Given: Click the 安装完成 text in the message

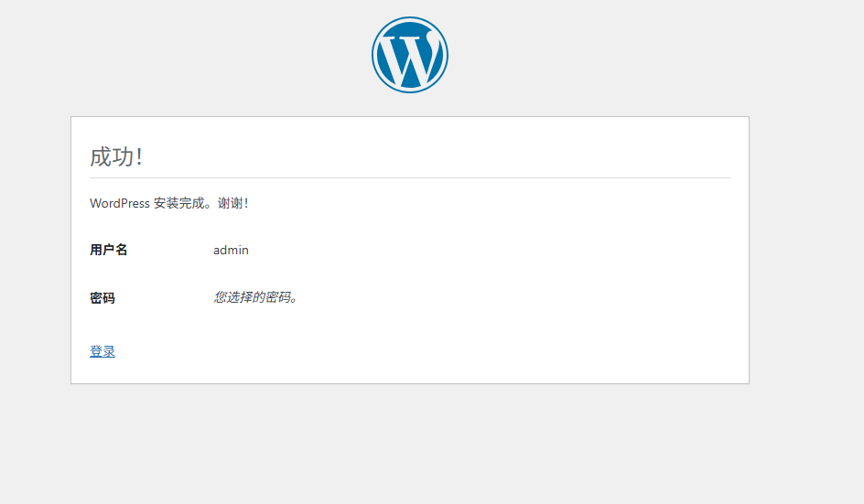Looking at the screenshot, I should [x=178, y=203].
